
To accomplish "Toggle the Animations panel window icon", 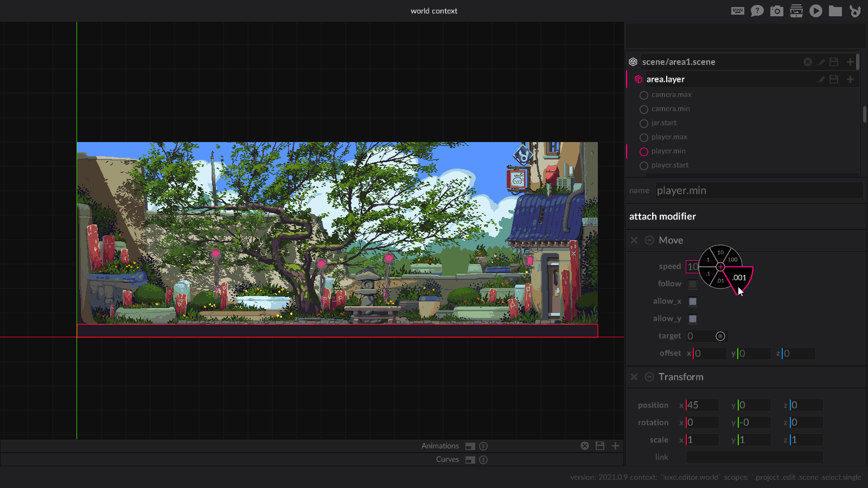I will (x=470, y=446).
